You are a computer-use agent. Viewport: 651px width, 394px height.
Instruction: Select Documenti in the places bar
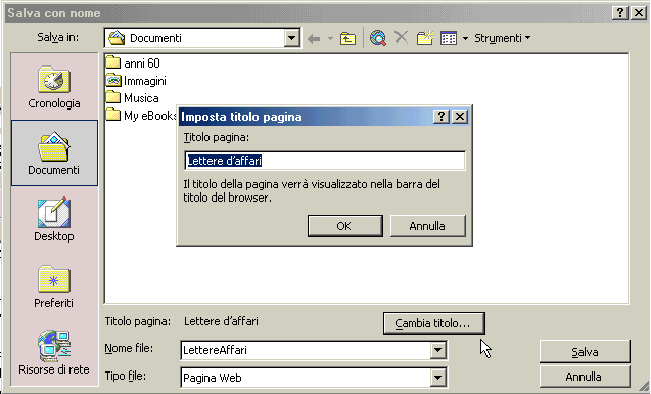54,153
